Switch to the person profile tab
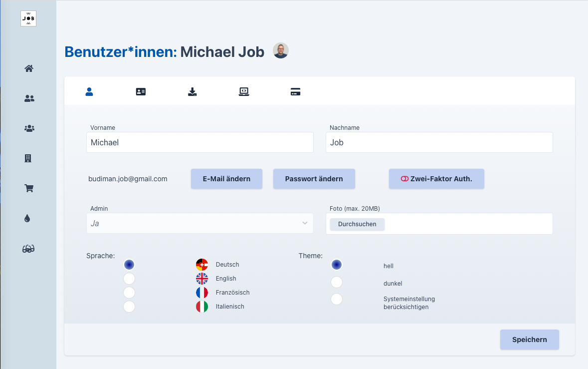 coord(89,91)
